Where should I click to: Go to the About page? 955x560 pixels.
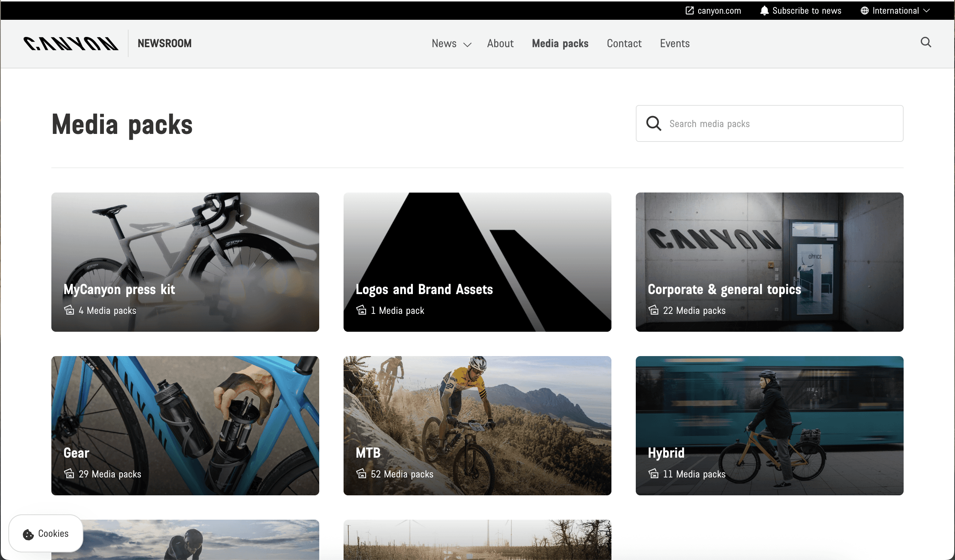(500, 43)
